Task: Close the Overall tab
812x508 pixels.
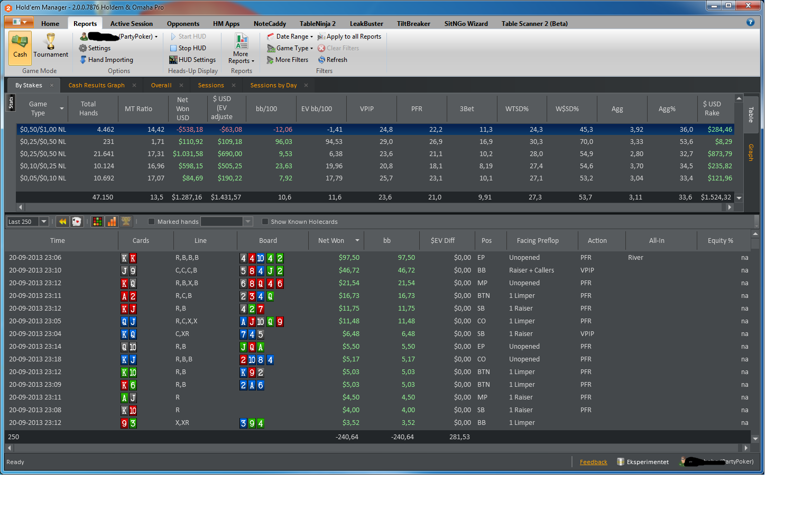Action: [181, 85]
